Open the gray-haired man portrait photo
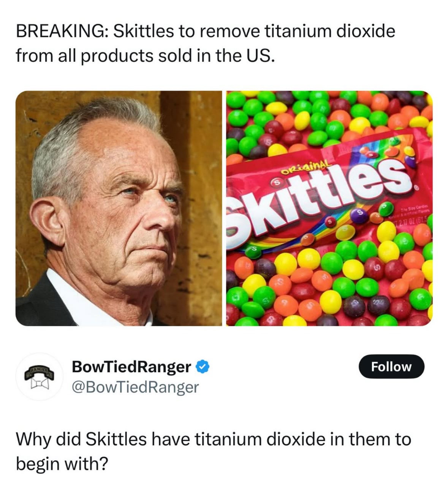Image resolution: width=448 pixels, height=494 pixels. 119,208
